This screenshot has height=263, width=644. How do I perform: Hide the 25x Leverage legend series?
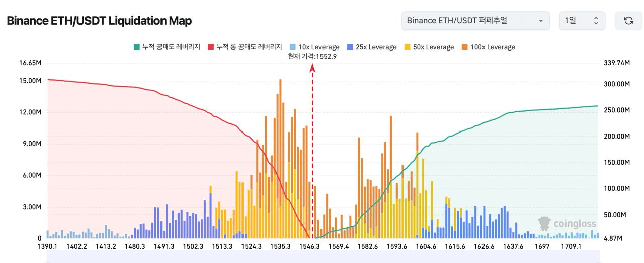371,47
